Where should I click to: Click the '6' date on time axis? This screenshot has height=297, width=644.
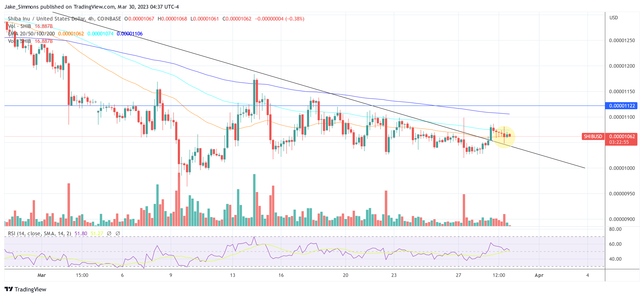pyautogui.click(x=122, y=275)
